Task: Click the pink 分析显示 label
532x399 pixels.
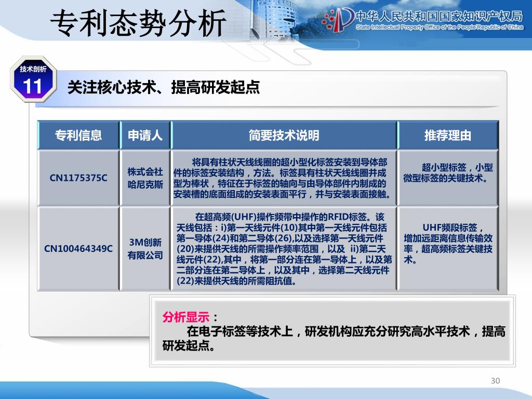Action: [186, 317]
